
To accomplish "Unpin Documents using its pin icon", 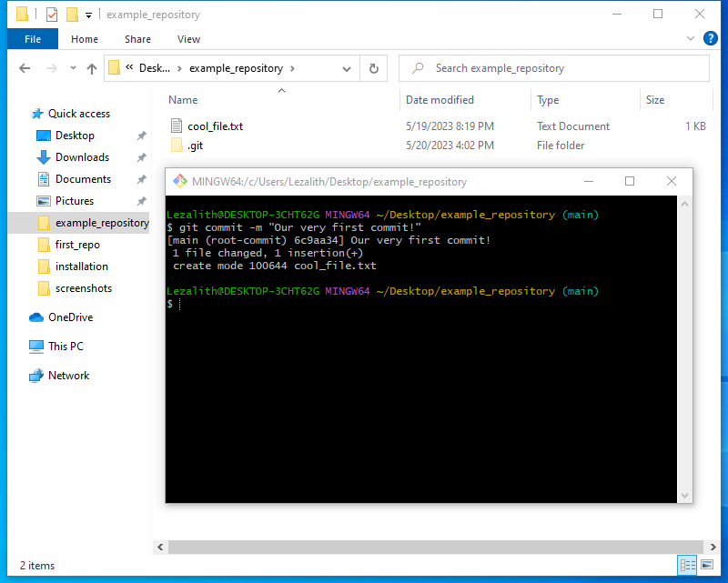I will pos(142,179).
